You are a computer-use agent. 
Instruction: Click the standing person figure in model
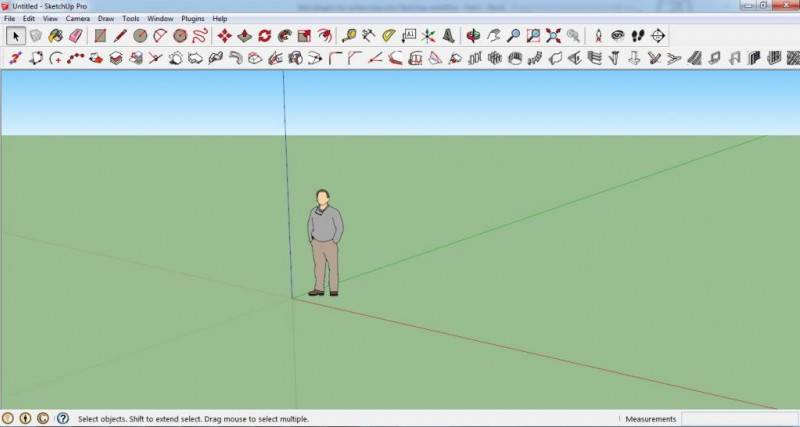324,243
